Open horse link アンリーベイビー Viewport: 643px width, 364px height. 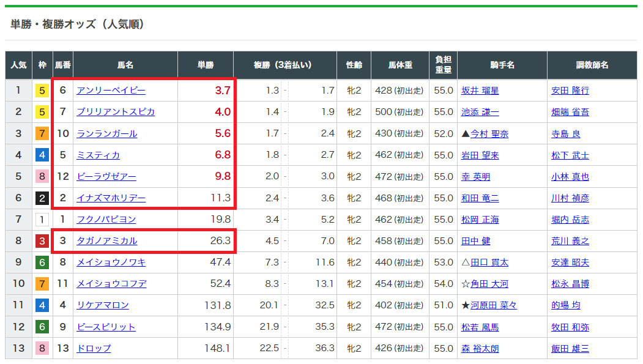tap(111, 91)
